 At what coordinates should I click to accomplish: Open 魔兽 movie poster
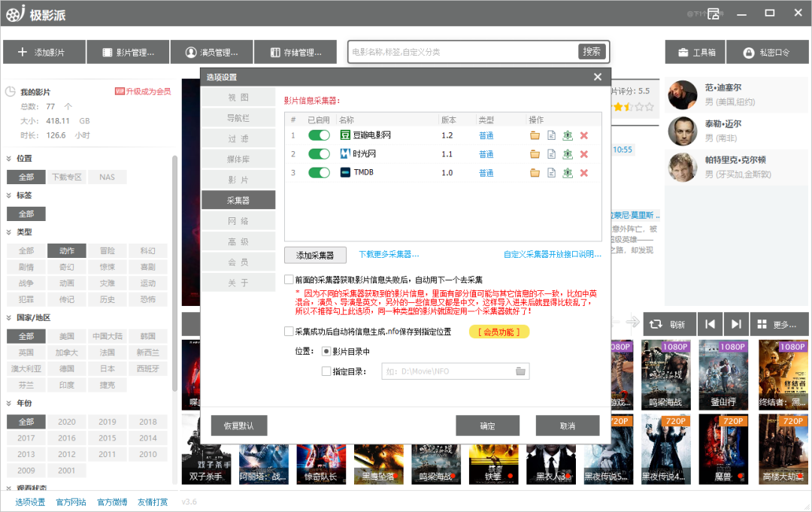pos(723,450)
